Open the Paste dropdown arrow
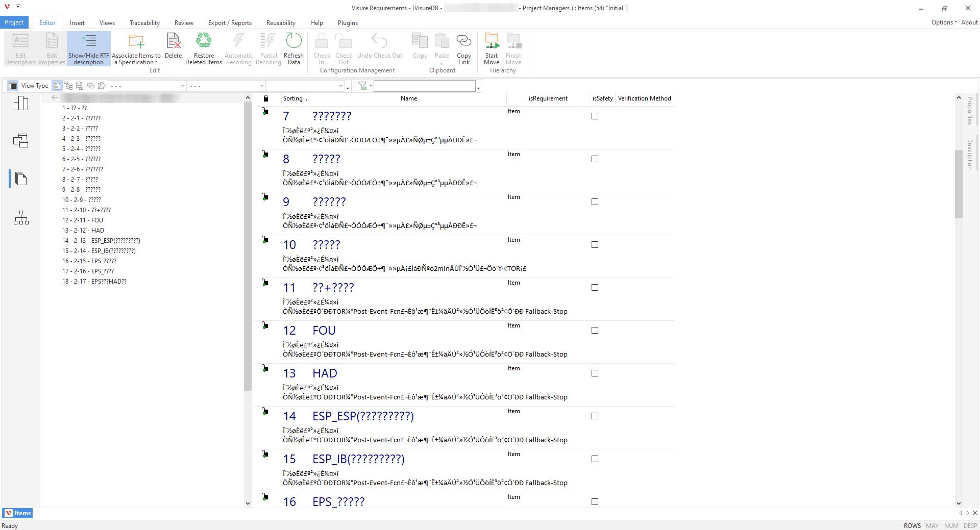The image size is (980, 530). click(442, 64)
